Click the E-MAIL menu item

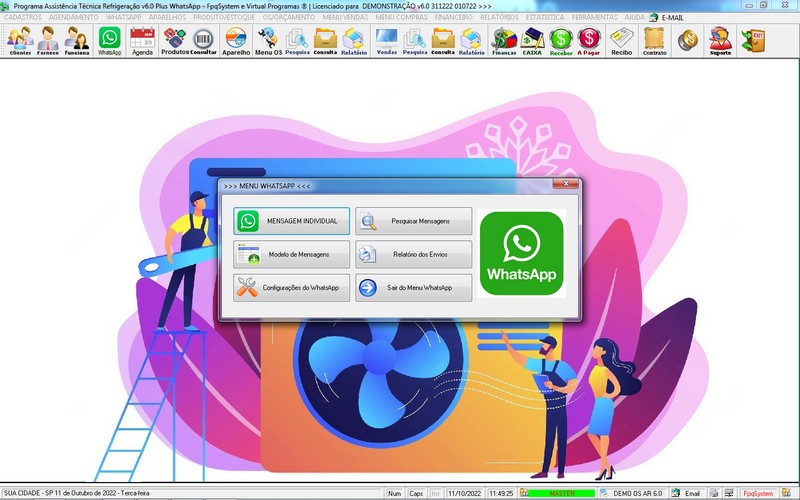tap(666, 17)
